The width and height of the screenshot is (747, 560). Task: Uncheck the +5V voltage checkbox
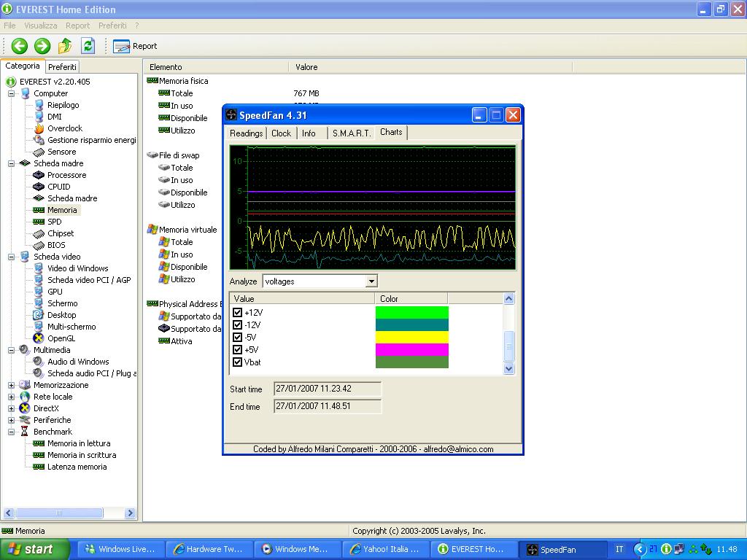(237, 349)
